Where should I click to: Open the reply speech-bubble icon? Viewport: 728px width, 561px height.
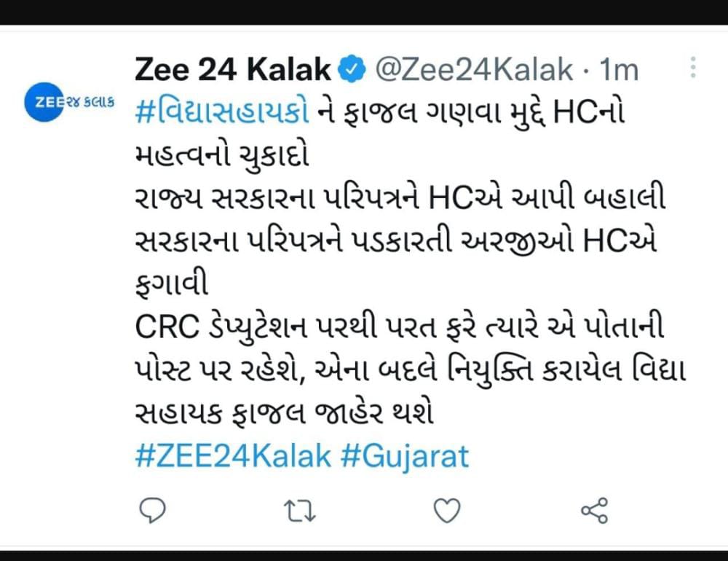[152, 510]
